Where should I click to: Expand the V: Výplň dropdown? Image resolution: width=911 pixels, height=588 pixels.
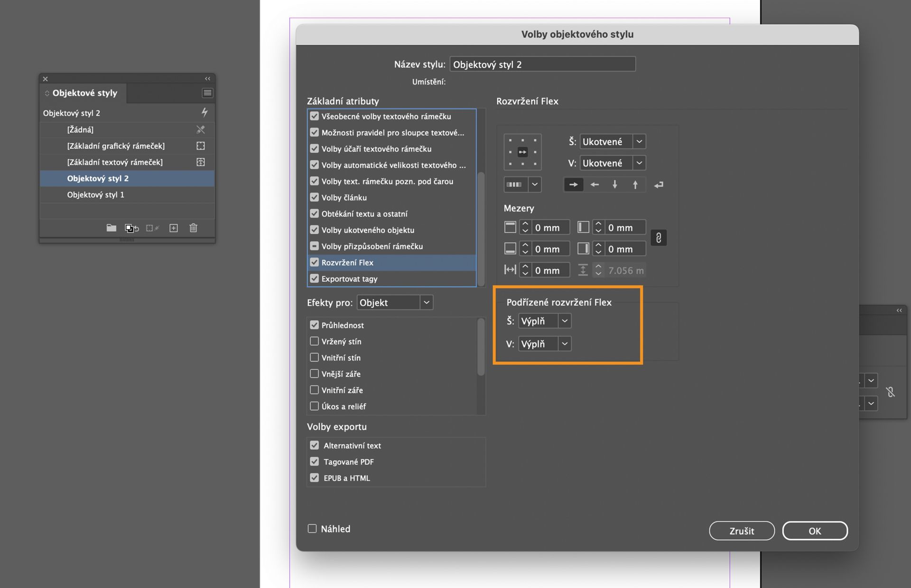[x=545, y=344]
